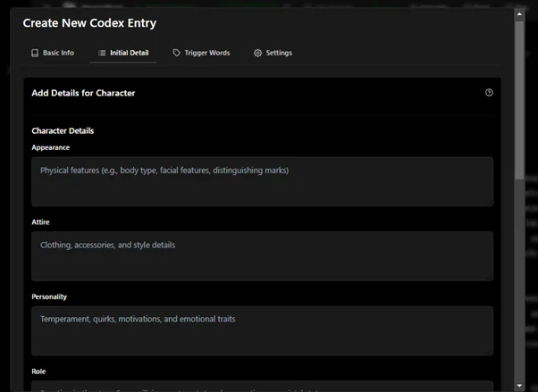Screen dimensions: 538x392
Task: Click into the Attire text field
Action: [x=262, y=256]
